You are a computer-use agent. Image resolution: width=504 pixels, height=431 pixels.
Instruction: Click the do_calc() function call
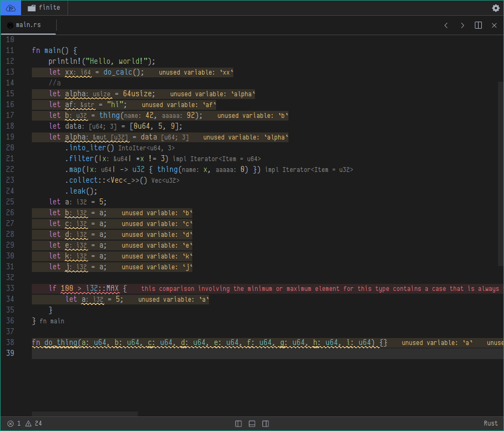click(123, 72)
